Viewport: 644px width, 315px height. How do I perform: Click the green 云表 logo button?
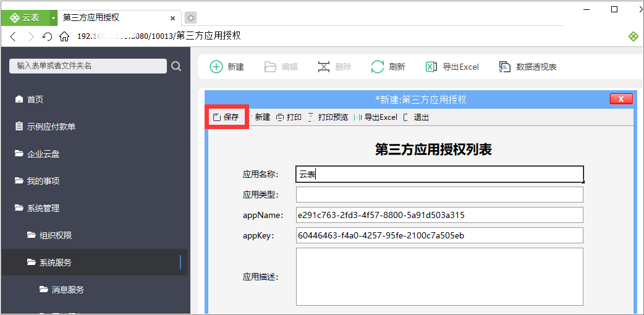point(25,18)
